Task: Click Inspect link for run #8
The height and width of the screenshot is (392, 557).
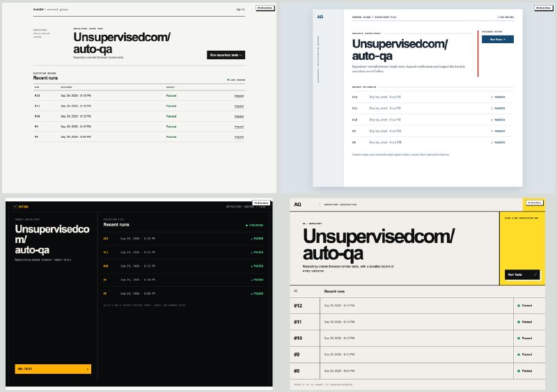Action: (x=239, y=137)
